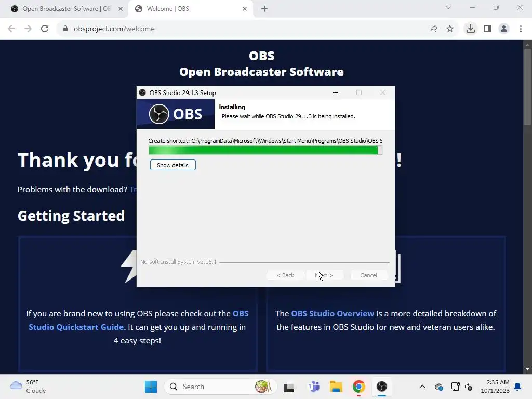Screen dimensions: 532x399
Task: Close the Welcome | OBS tab
Action: 245,9
